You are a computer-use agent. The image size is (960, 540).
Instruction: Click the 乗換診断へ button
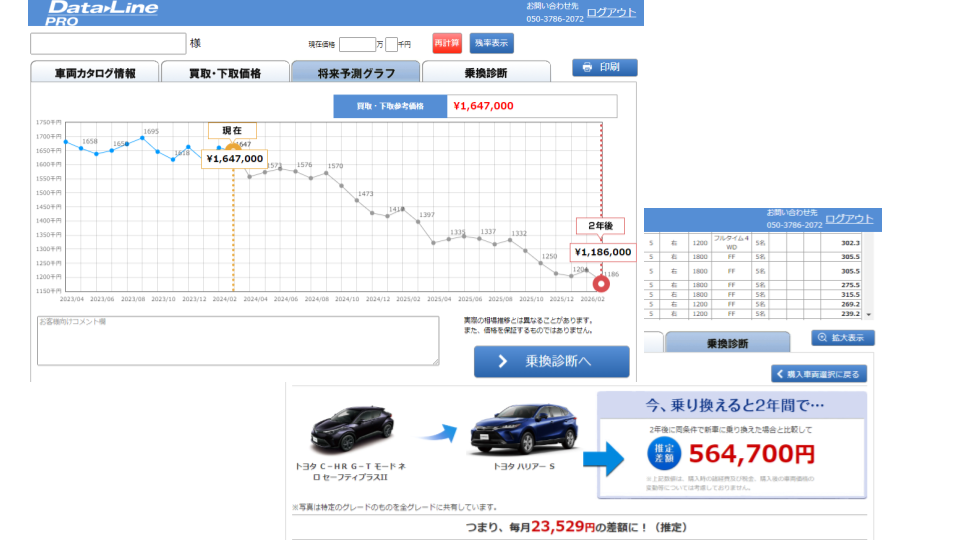[x=551, y=362]
